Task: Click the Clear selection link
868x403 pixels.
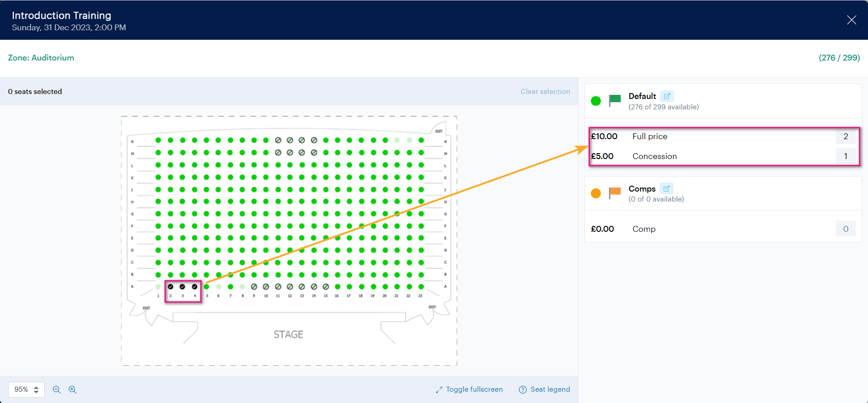Action: point(545,91)
